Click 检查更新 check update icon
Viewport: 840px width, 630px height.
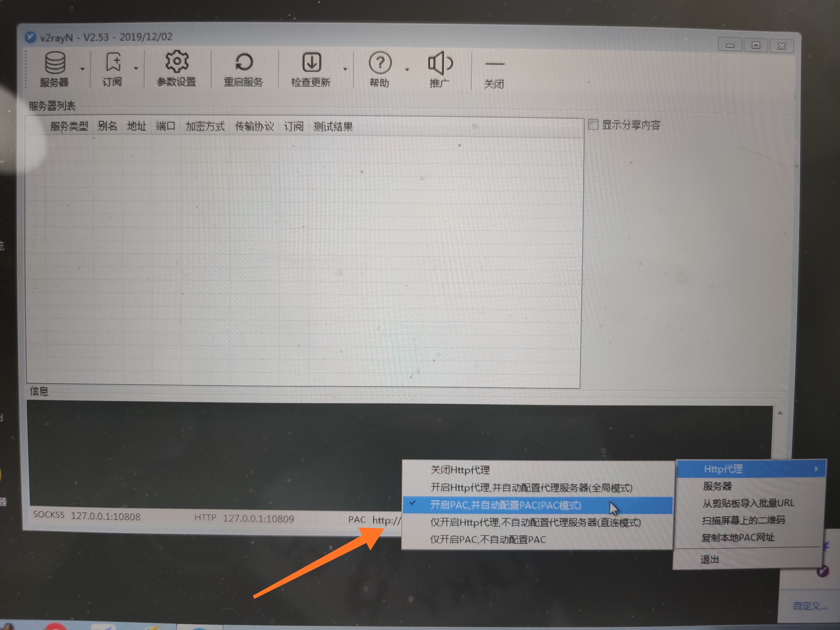pos(311,70)
